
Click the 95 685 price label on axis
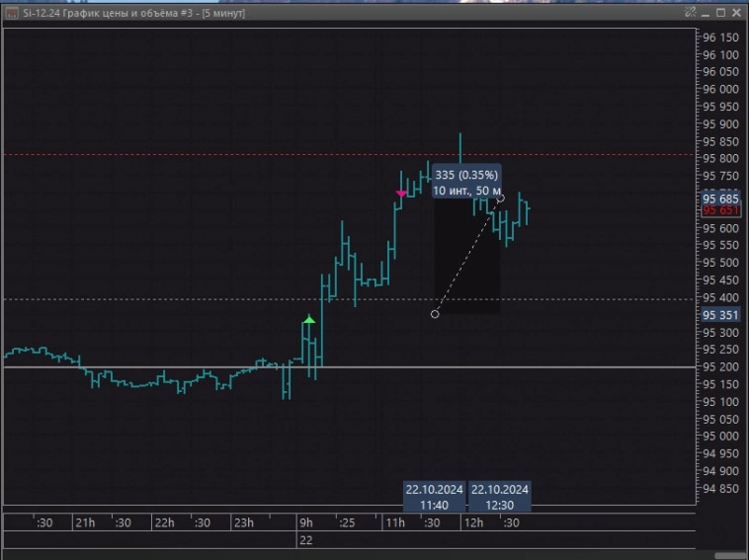pos(720,199)
